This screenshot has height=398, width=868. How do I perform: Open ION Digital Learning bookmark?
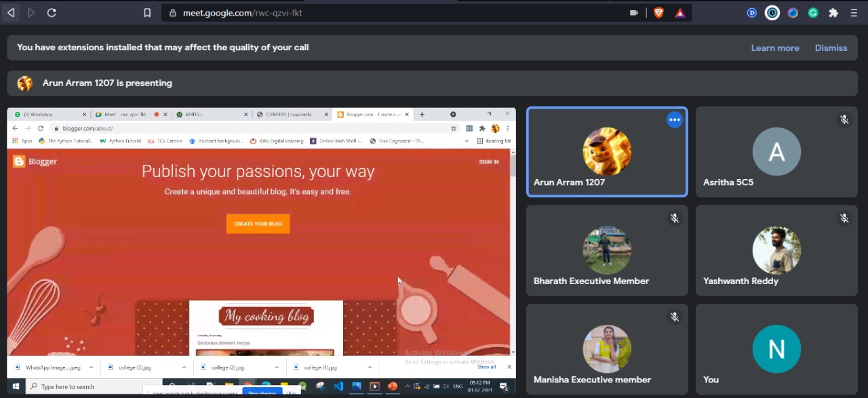tap(277, 141)
